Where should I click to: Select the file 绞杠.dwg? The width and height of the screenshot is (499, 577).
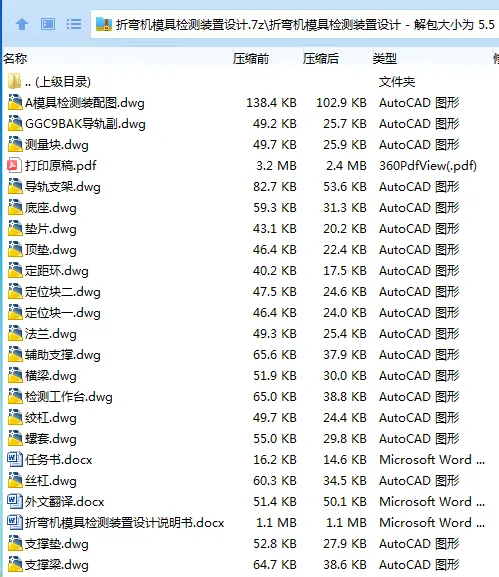pyautogui.click(x=51, y=417)
